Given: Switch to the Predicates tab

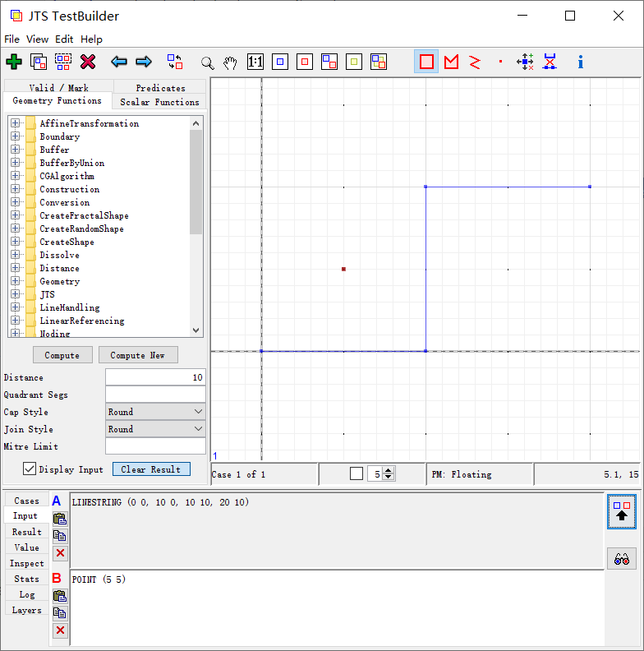Looking at the screenshot, I should pos(160,88).
